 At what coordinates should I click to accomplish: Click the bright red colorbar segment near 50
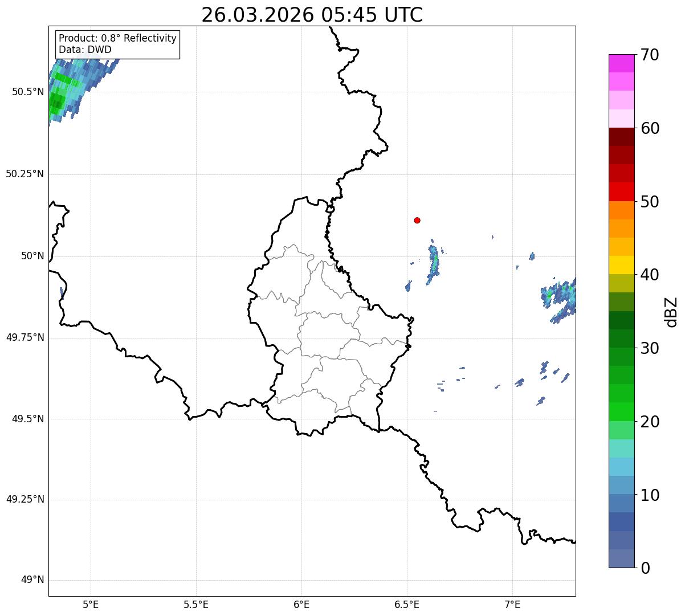coord(621,191)
